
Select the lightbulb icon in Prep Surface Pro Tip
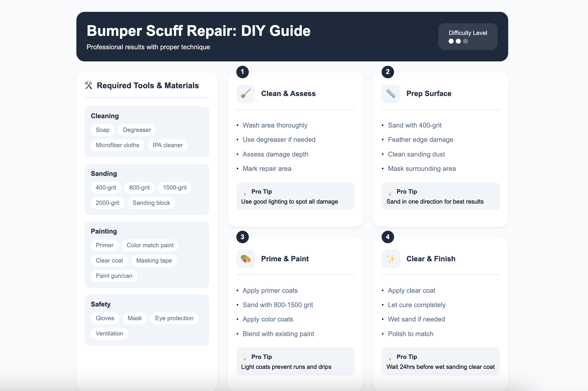point(390,191)
